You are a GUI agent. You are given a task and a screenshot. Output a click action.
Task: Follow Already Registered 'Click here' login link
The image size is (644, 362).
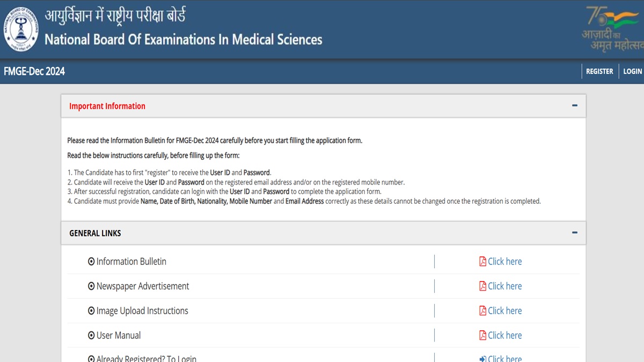coord(504,359)
